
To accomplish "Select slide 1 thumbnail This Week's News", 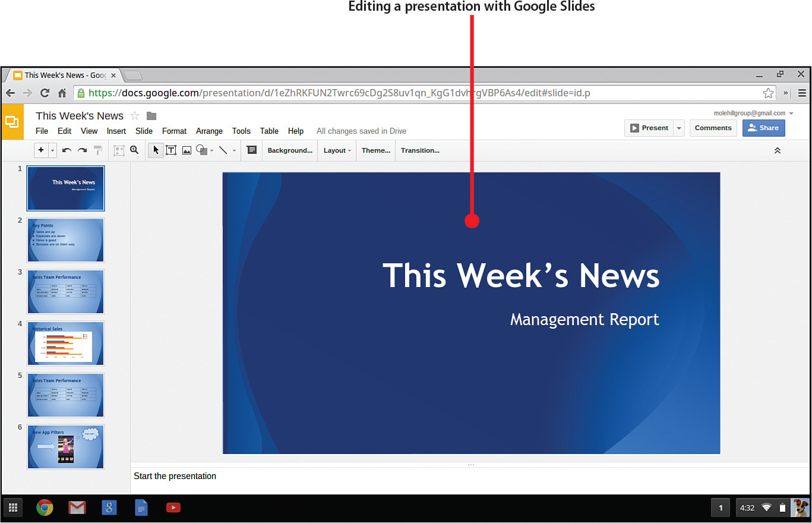I will [x=65, y=188].
